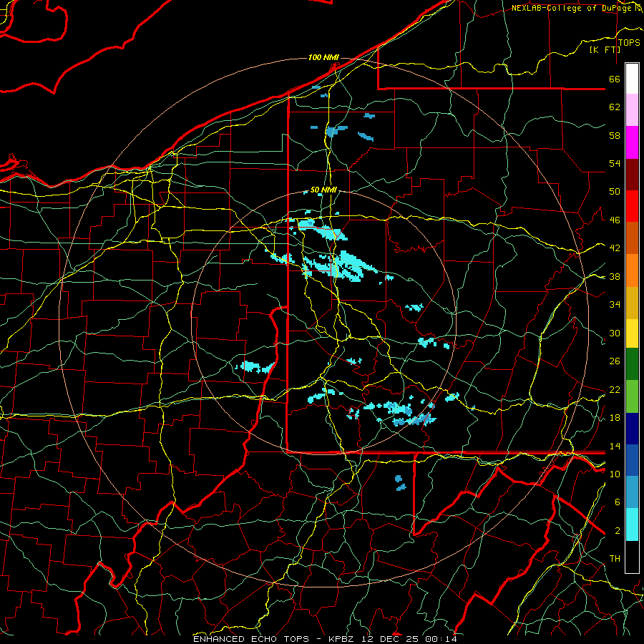The image size is (644, 644).
Task: Select the magenta legend color swatch
Action: pos(632,142)
